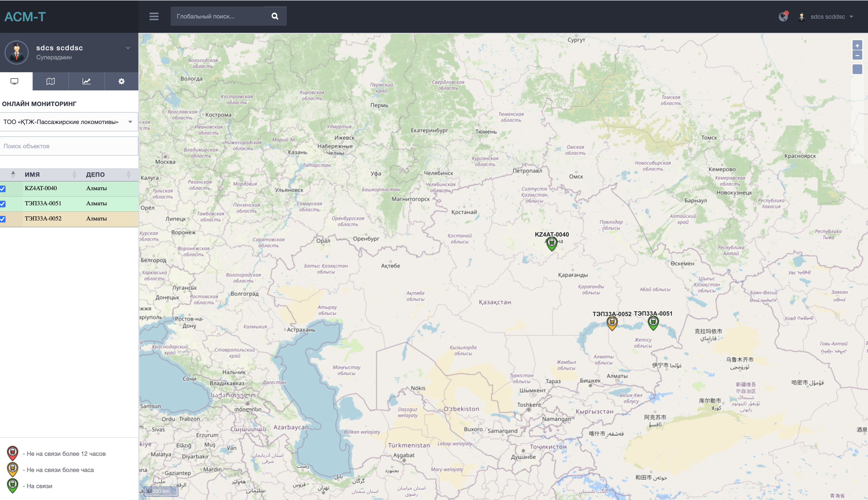The width and height of the screenshot is (868, 500).
Task: Open the notifications globe icon
Action: (783, 16)
